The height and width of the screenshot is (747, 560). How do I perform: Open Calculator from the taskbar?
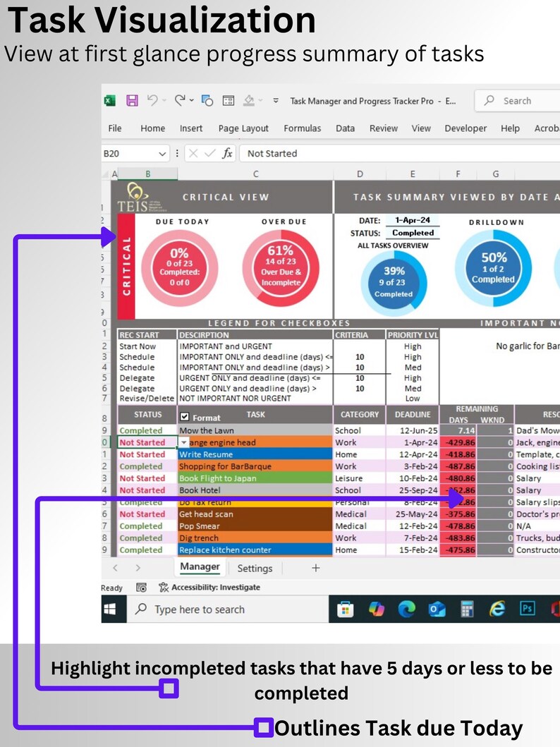tap(467, 609)
